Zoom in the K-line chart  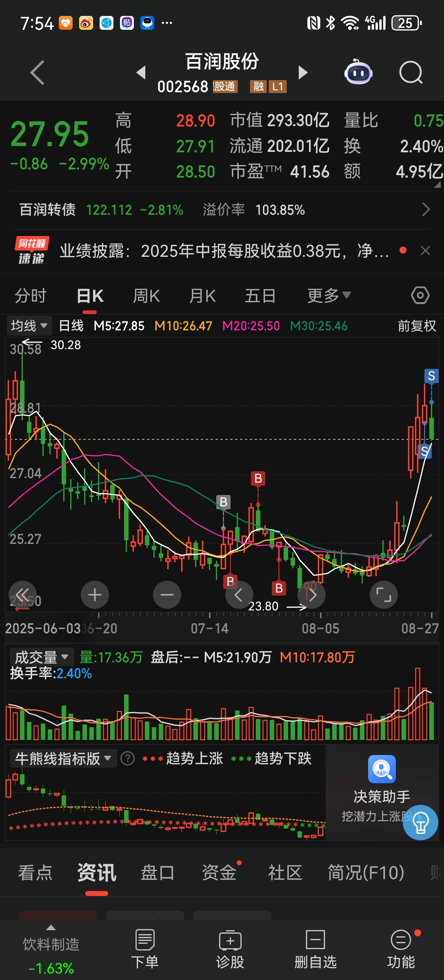click(x=95, y=594)
